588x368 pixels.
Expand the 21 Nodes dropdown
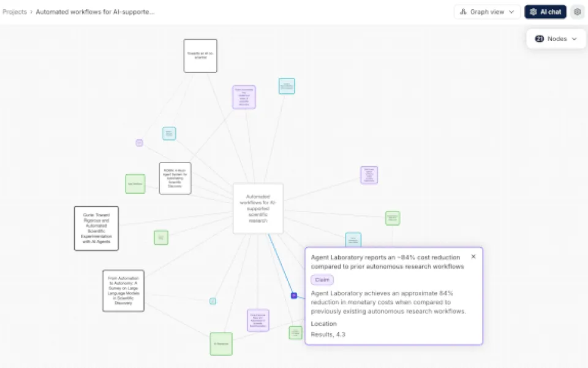point(556,39)
